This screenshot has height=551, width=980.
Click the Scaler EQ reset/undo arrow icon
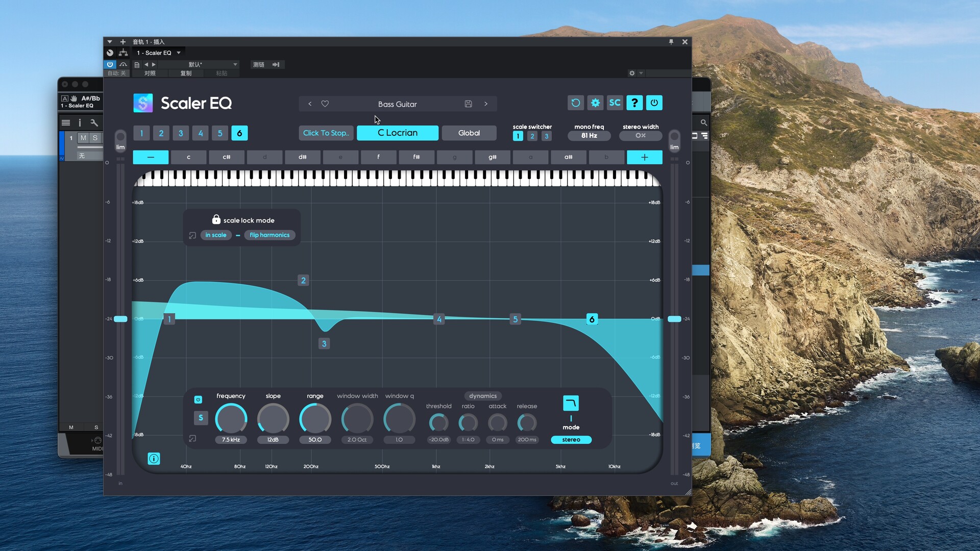point(575,103)
